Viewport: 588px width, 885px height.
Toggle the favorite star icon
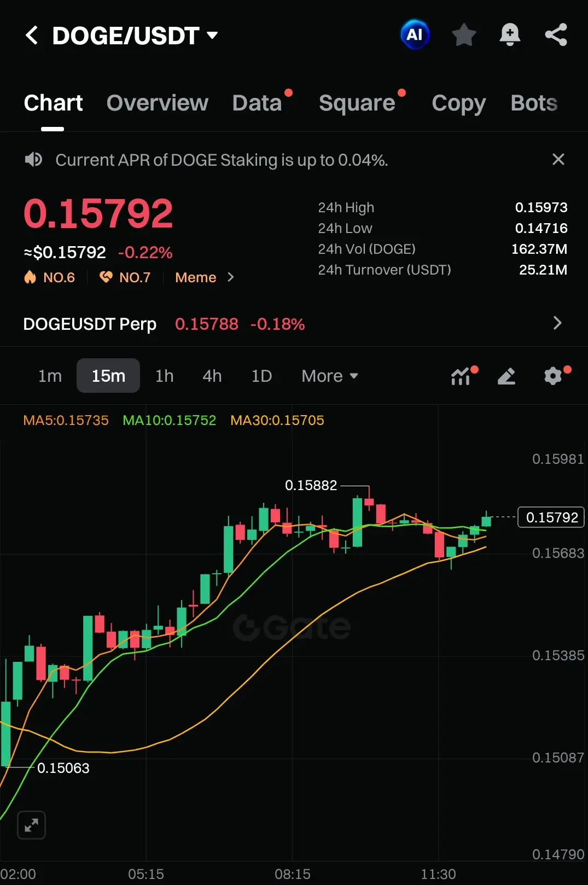(464, 35)
